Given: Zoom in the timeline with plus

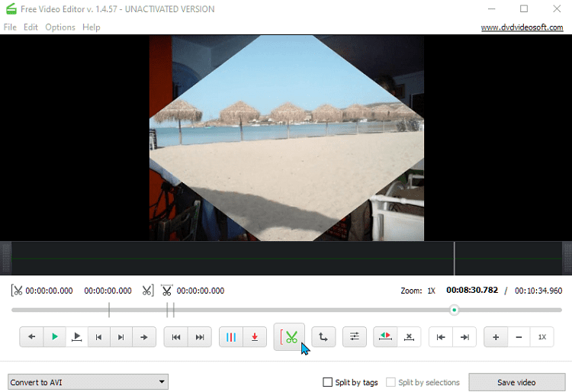Looking at the screenshot, I should click(496, 337).
